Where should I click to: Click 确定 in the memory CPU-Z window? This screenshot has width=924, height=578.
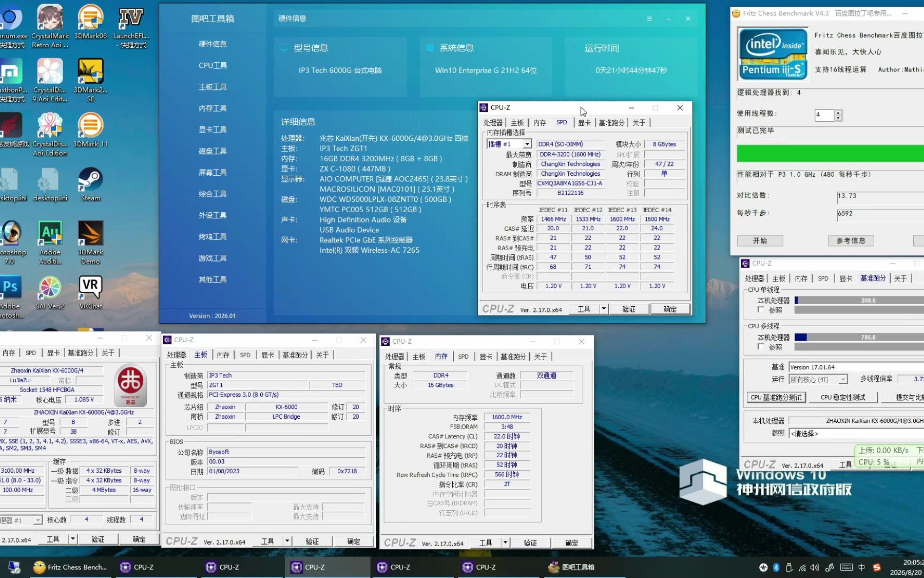pyautogui.click(x=572, y=543)
